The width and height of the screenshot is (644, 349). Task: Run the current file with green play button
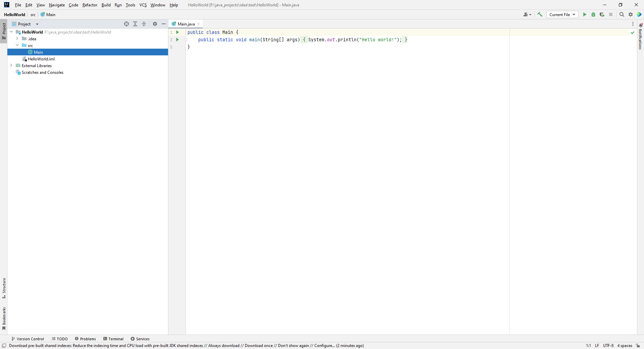point(585,14)
